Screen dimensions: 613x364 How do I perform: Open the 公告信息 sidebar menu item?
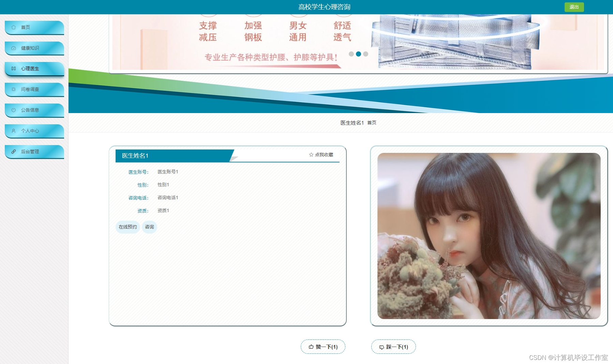tap(34, 110)
